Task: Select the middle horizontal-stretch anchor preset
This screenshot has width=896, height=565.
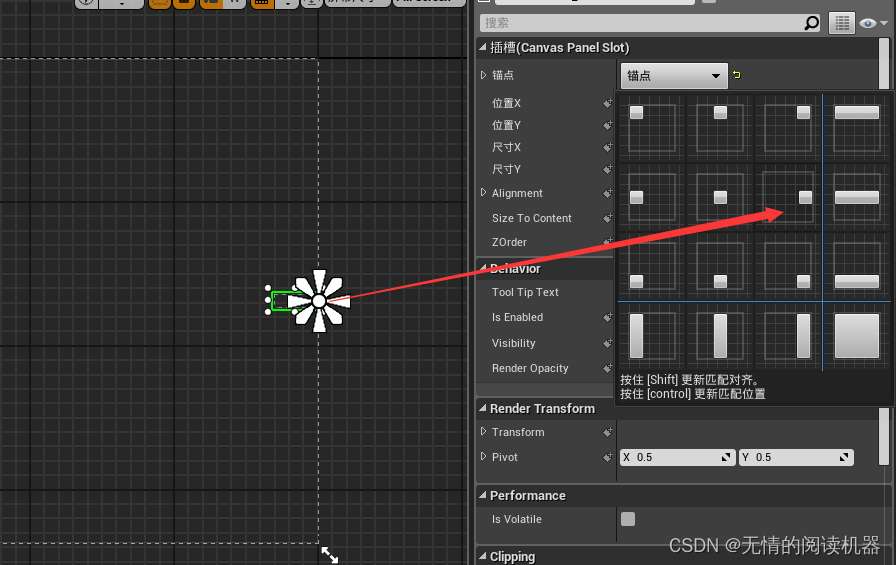Action: [x=857, y=196]
